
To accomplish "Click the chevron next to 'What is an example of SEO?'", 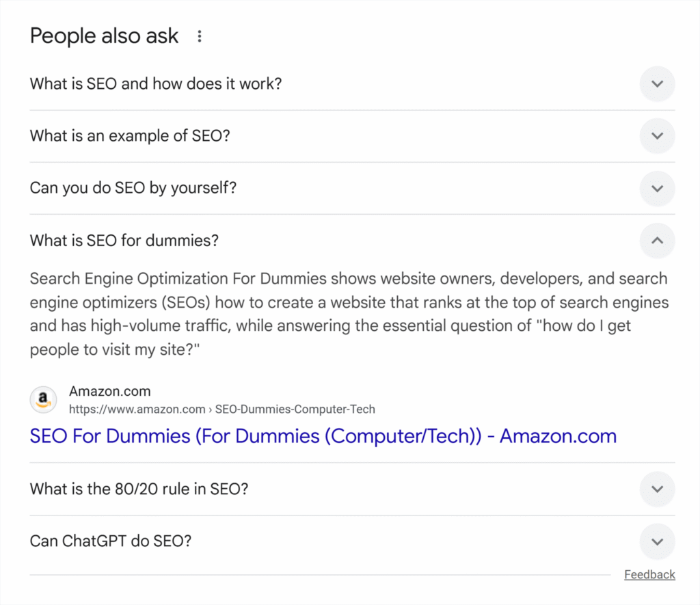I will [656, 135].
